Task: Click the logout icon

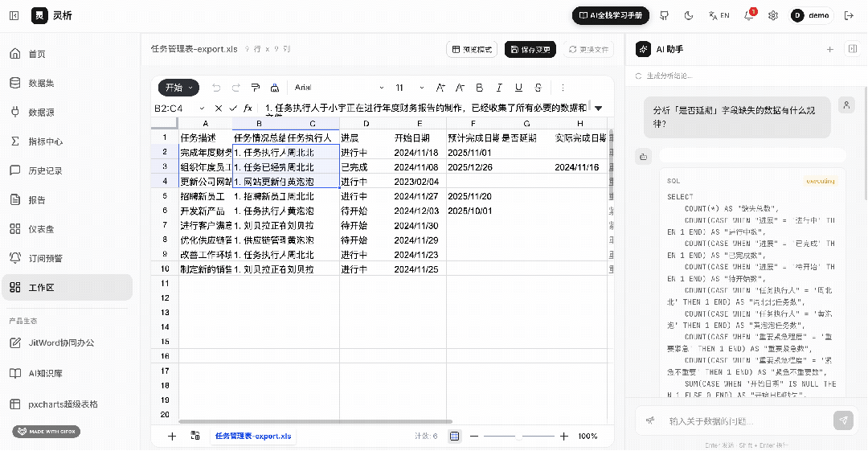Action: 850,15
